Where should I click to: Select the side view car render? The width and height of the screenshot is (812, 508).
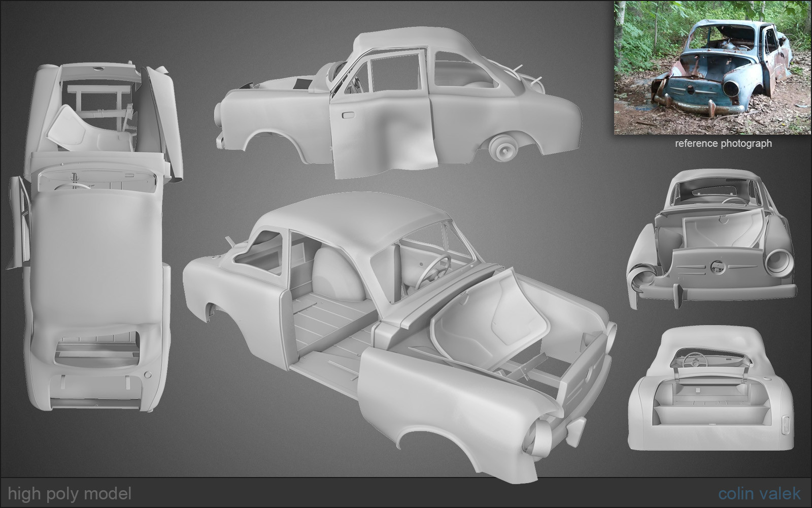(398, 104)
